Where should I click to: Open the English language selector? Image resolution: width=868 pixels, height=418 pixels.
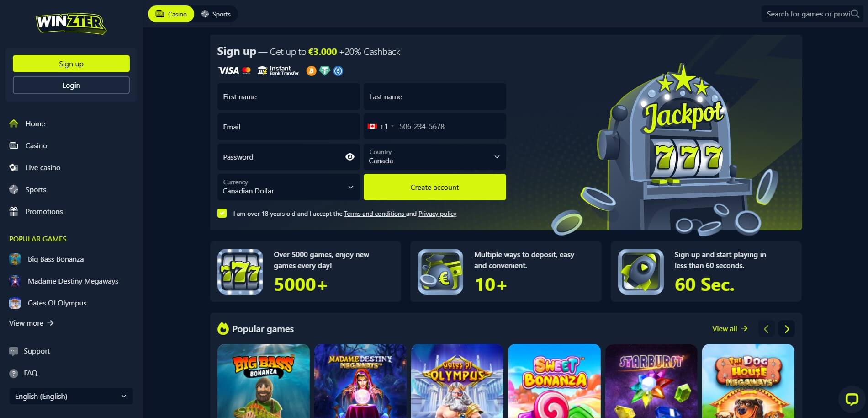coord(71,396)
